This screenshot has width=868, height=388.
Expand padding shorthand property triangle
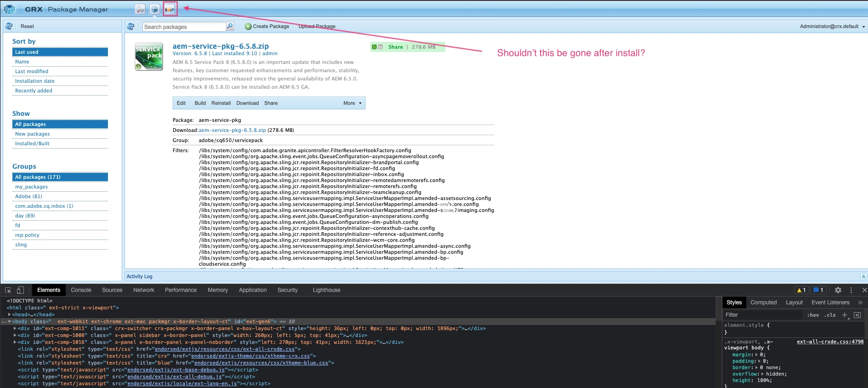point(759,361)
